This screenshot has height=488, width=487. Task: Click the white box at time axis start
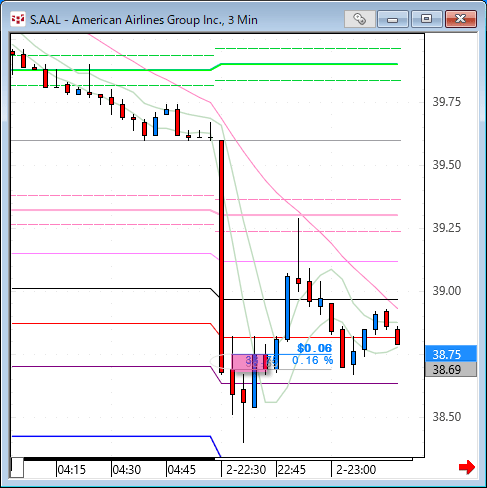[x=17, y=467]
